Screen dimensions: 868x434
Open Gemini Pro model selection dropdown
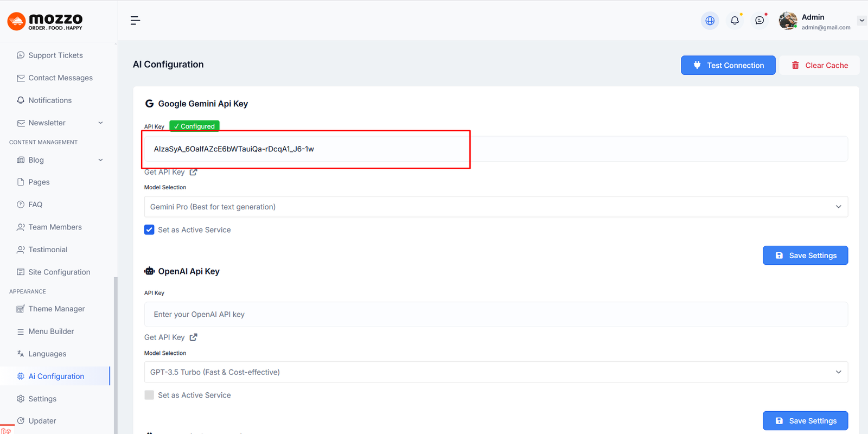[496, 207]
